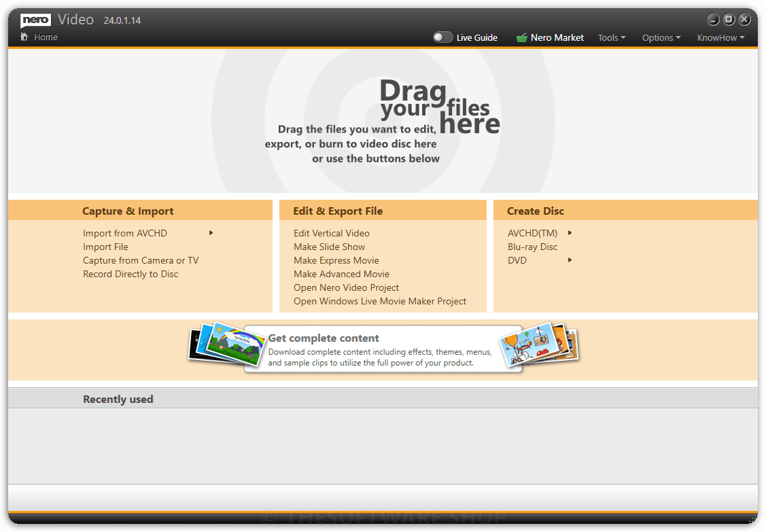Viewport: 766px width, 532px height.
Task: Click the Recently used heading
Action: [x=118, y=399]
